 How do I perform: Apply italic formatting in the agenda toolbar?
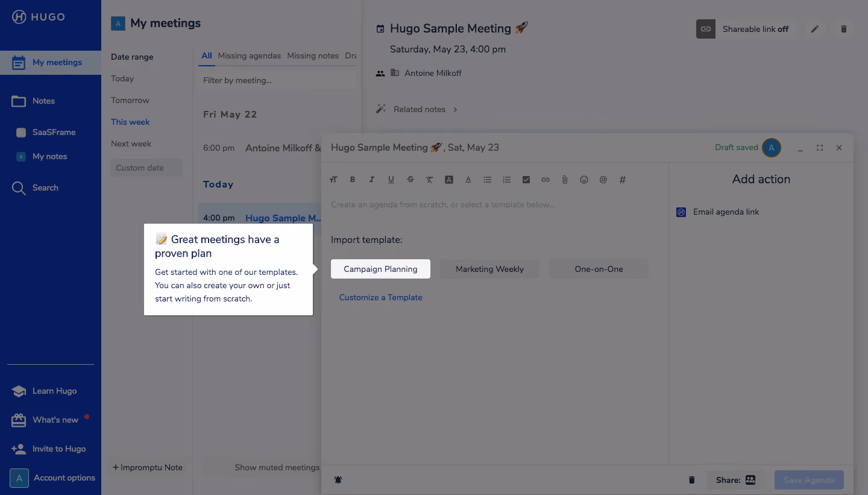[372, 180]
